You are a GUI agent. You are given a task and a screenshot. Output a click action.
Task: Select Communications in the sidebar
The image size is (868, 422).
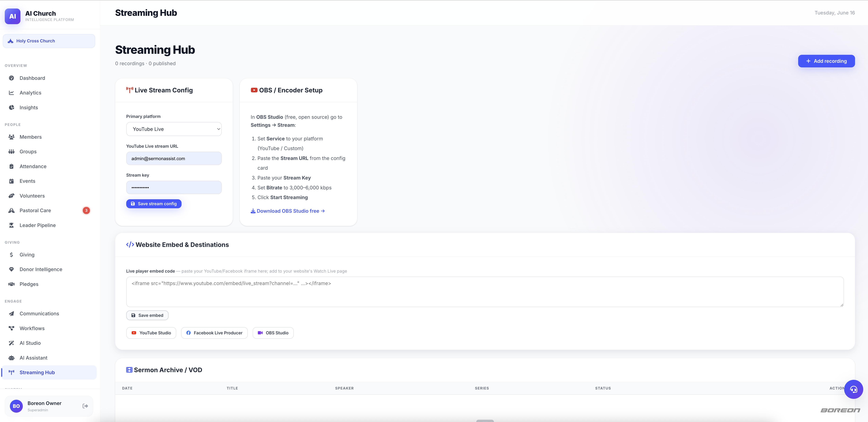click(x=49, y=314)
